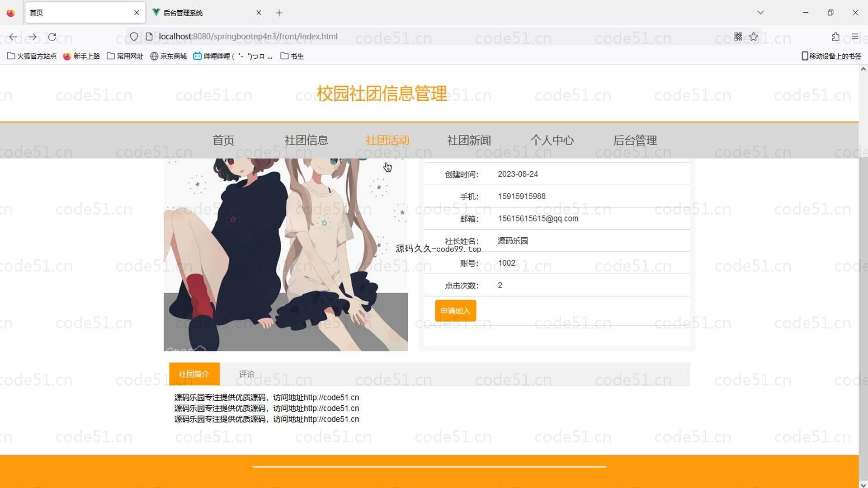Open the 京东商城 bookmark
Image resolution: width=868 pixels, height=488 pixels.
click(169, 56)
